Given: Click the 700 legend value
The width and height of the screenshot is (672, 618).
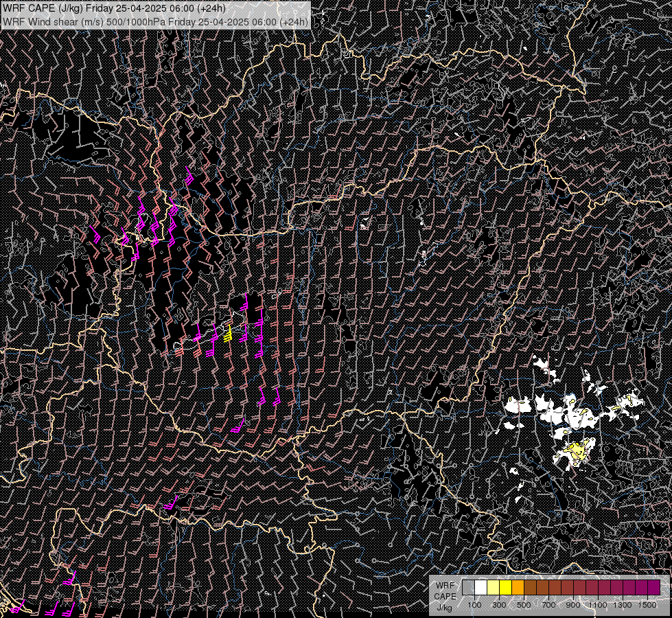Looking at the screenshot, I should tap(548, 605).
